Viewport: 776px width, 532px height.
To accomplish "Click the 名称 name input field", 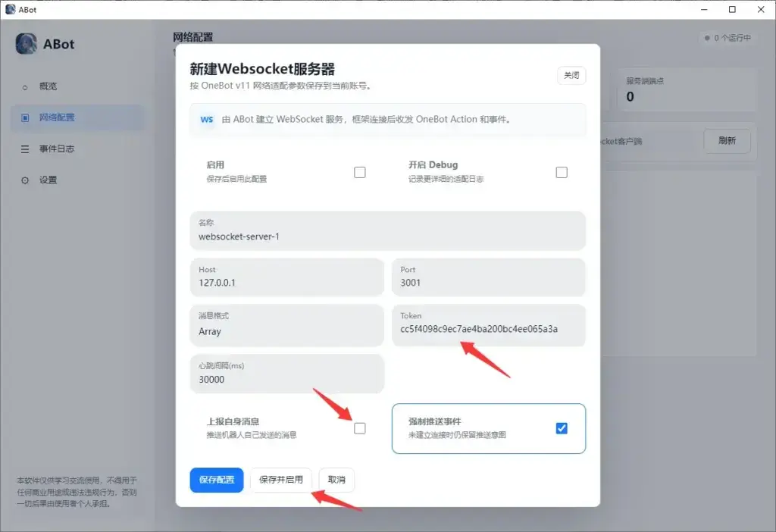I will coord(387,230).
